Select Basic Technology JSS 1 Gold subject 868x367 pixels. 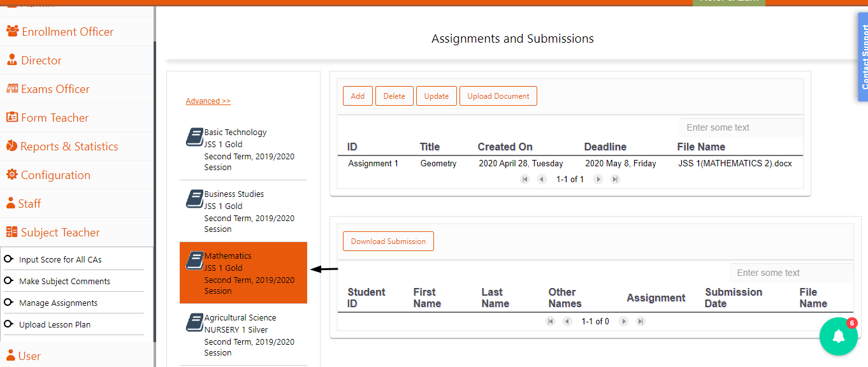pos(243,150)
